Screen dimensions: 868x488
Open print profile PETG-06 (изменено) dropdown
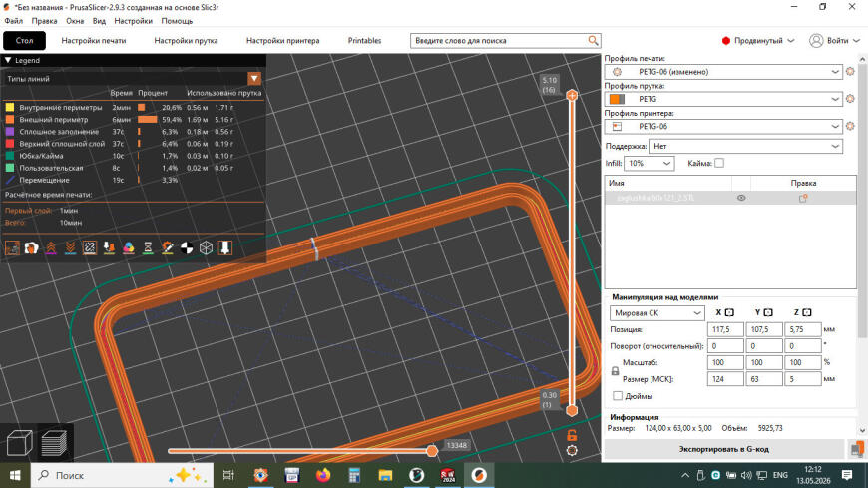[x=723, y=72]
